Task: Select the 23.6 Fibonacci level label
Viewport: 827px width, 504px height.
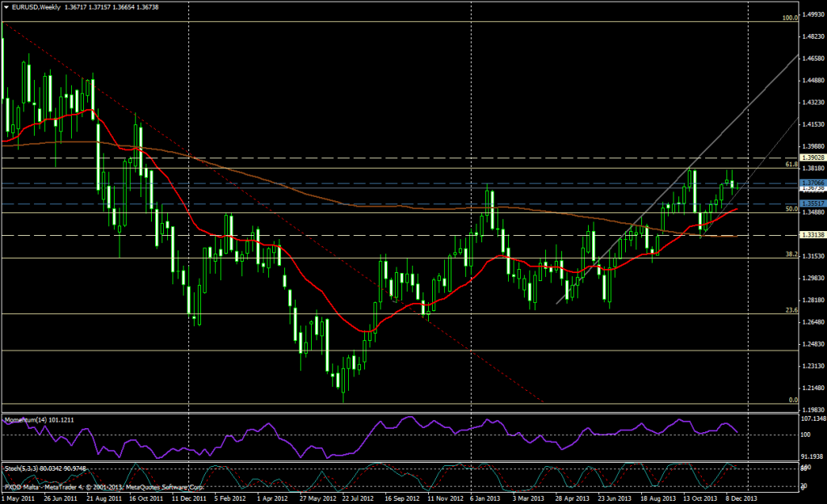Action: pos(791,309)
